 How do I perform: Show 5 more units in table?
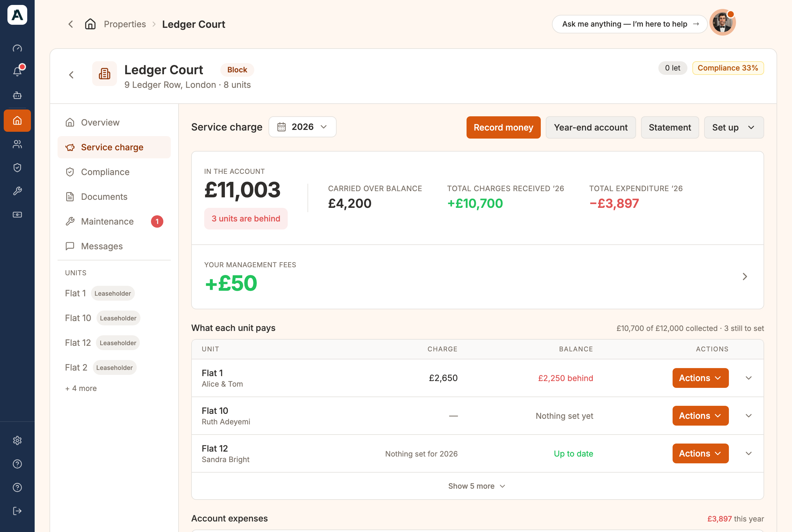(x=477, y=486)
